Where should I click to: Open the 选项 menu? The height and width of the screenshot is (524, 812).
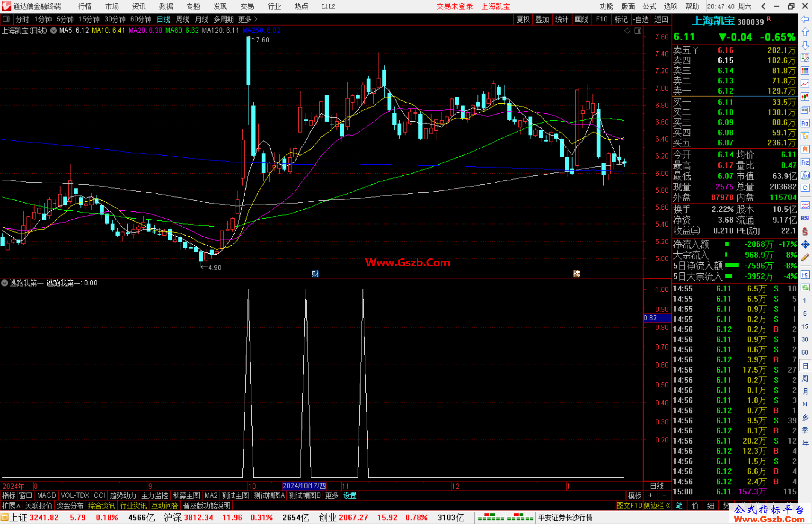[x=671, y=6]
